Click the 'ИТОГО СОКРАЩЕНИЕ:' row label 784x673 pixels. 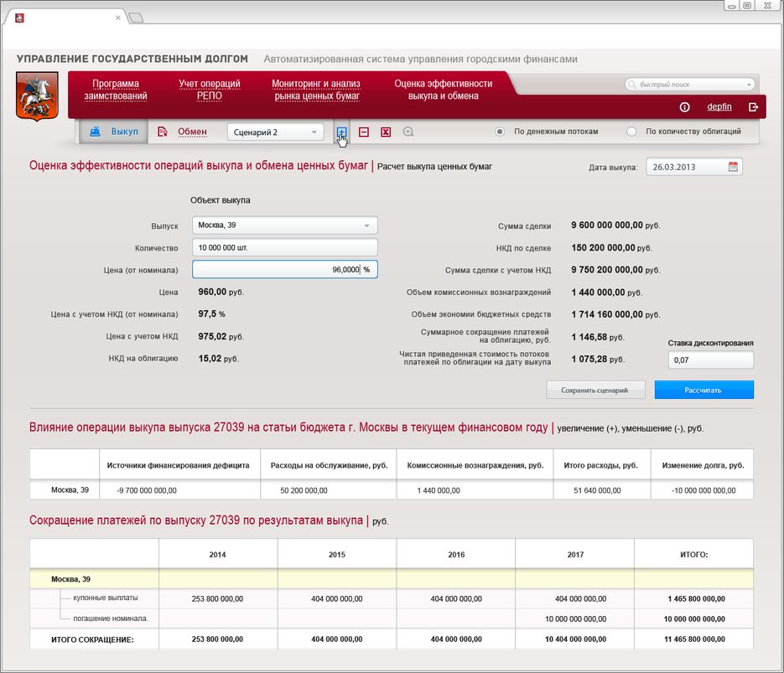[x=92, y=639]
